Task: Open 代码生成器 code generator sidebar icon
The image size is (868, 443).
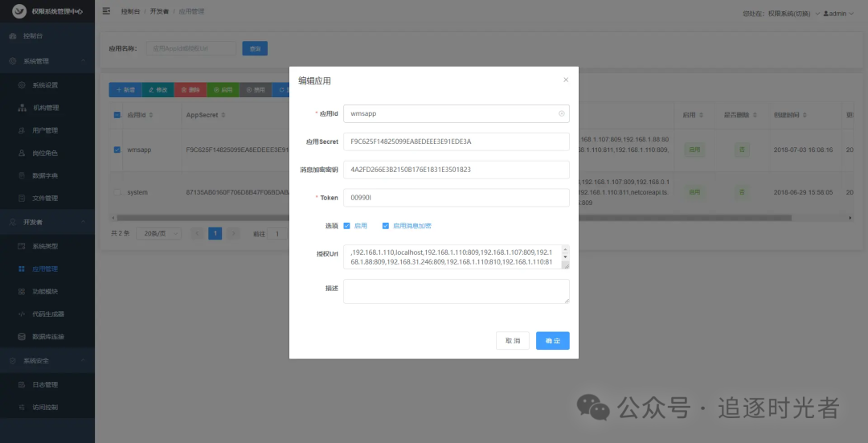Action: click(22, 314)
